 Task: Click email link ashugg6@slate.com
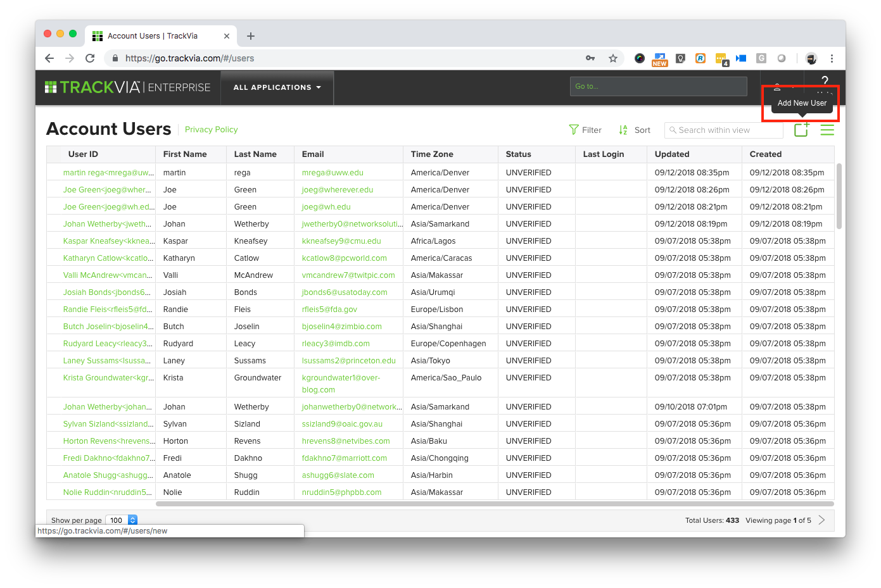338,475
